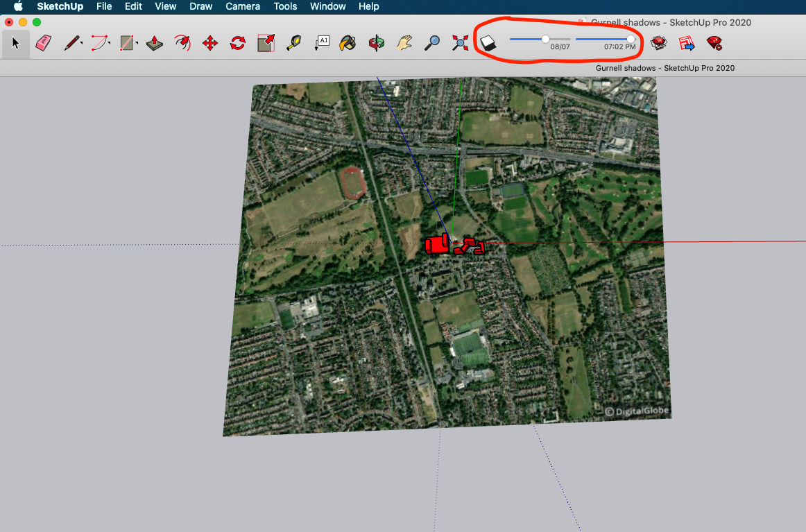Open the File menu
This screenshot has height=532, width=806.
tap(104, 7)
